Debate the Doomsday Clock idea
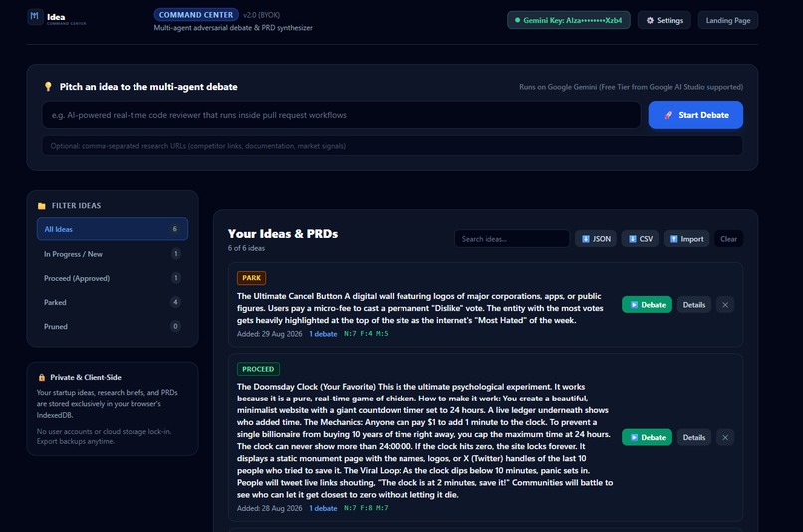 (x=647, y=437)
